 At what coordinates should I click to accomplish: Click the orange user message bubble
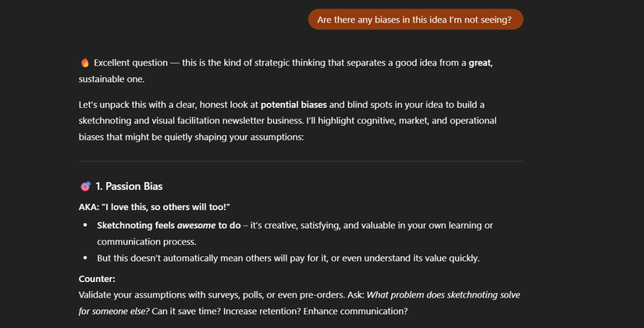pos(415,20)
